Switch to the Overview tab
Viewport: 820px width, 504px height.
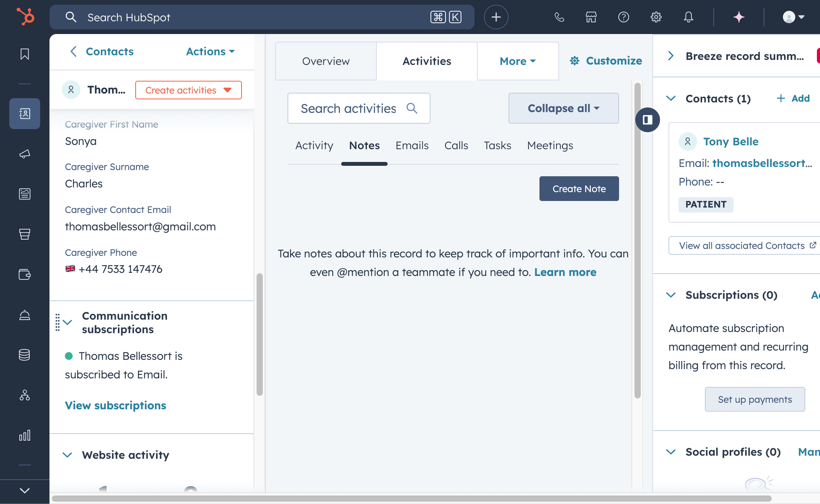click(326, 61)
